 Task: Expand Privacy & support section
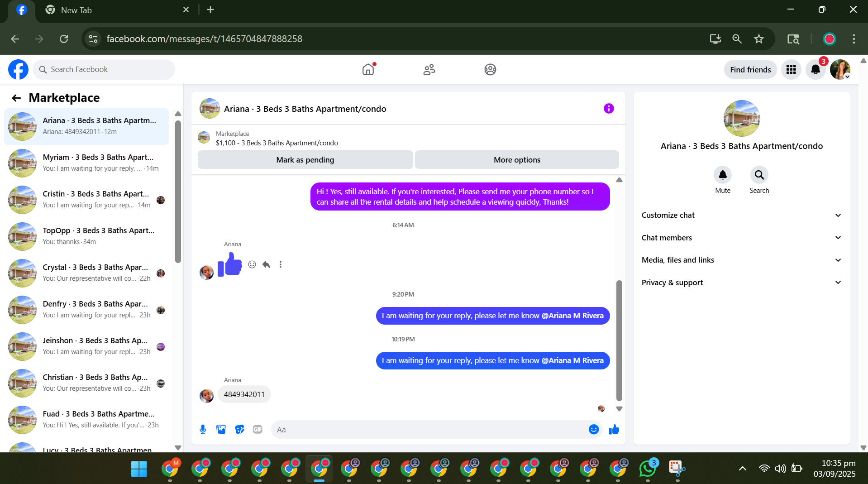coord(741,283)
